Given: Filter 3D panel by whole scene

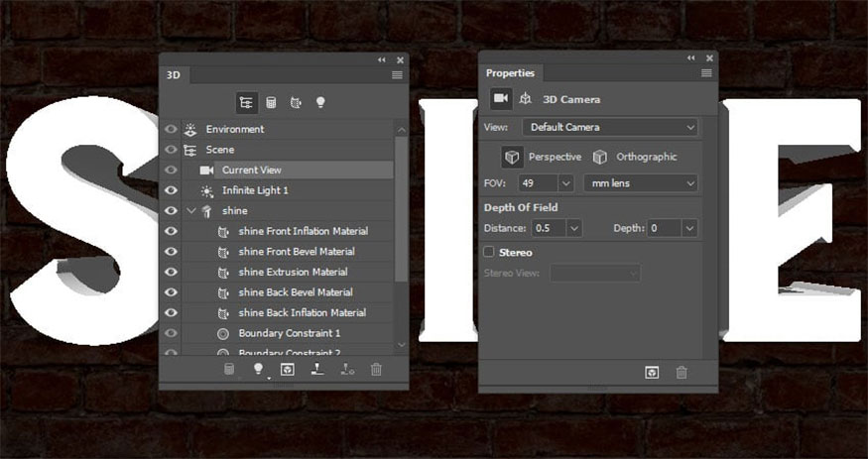Looking at the screenshot, I should point(246,102).
